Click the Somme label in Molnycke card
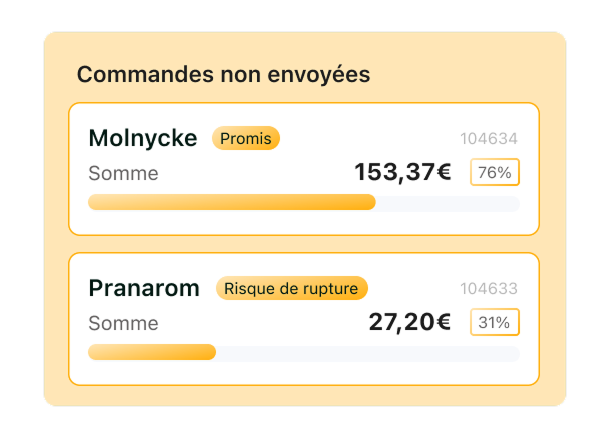The image size is (610, 440). (123, 173)
